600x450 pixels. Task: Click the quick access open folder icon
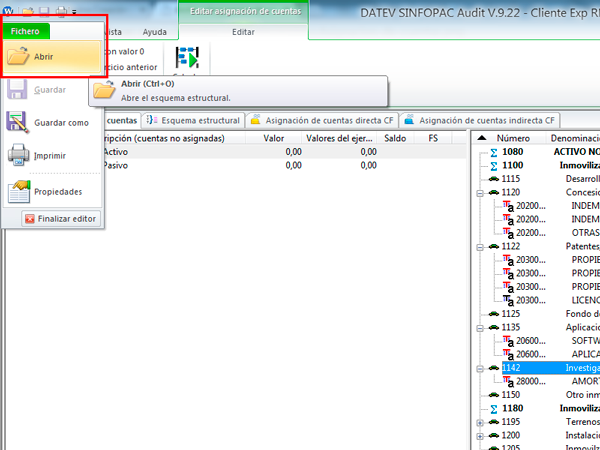28,11
